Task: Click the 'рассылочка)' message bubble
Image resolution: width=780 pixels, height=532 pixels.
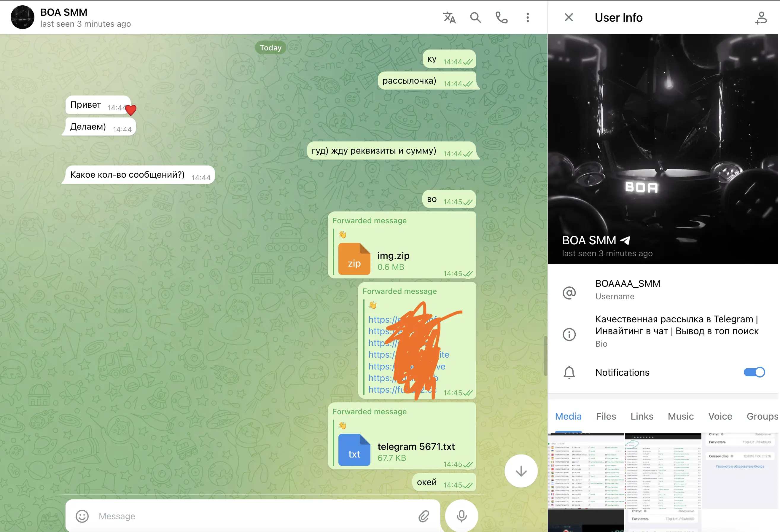Action: pos(427,81)
